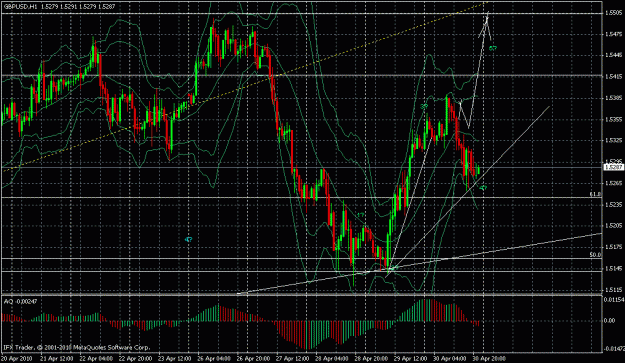Click the GBPUSD,H1 chart title text
This screenshot has height=363, width=625.
(21, 6)
